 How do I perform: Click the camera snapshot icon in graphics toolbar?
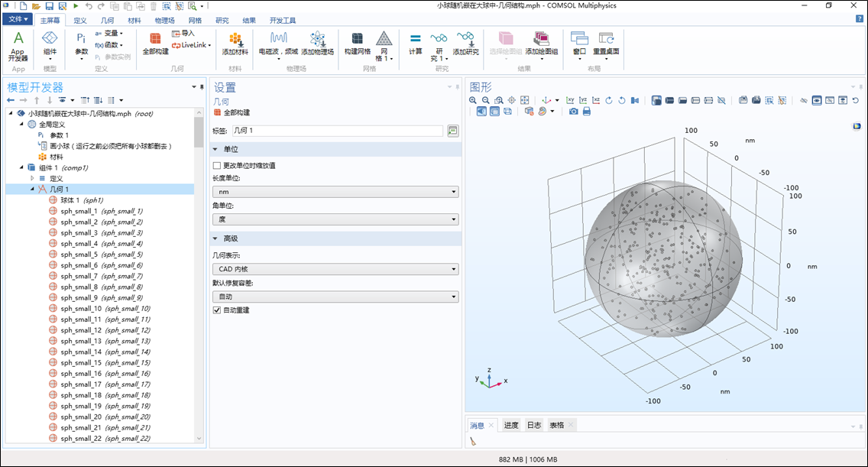(574, 112)
